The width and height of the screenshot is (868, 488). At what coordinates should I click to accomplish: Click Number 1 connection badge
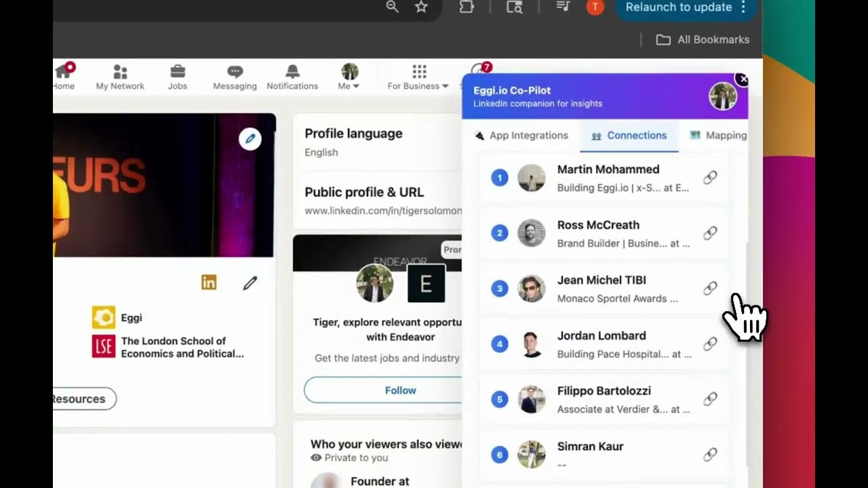coord(500,178)
